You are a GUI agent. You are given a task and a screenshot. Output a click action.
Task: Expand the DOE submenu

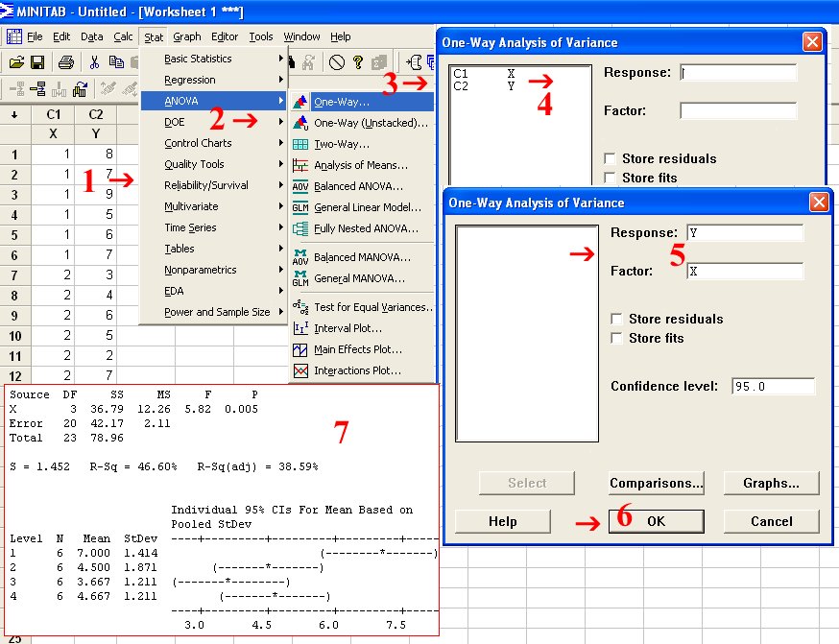click(214, 122)
